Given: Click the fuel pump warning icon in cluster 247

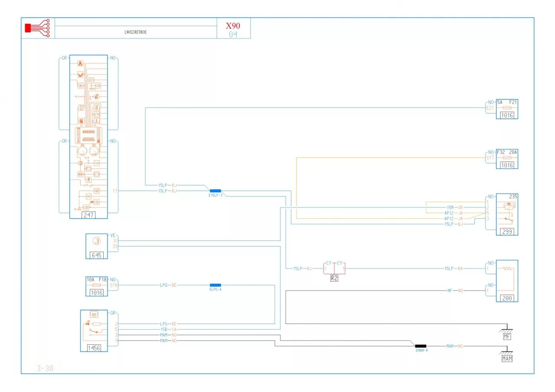Looking at the screenshot, I should [81, 120].
